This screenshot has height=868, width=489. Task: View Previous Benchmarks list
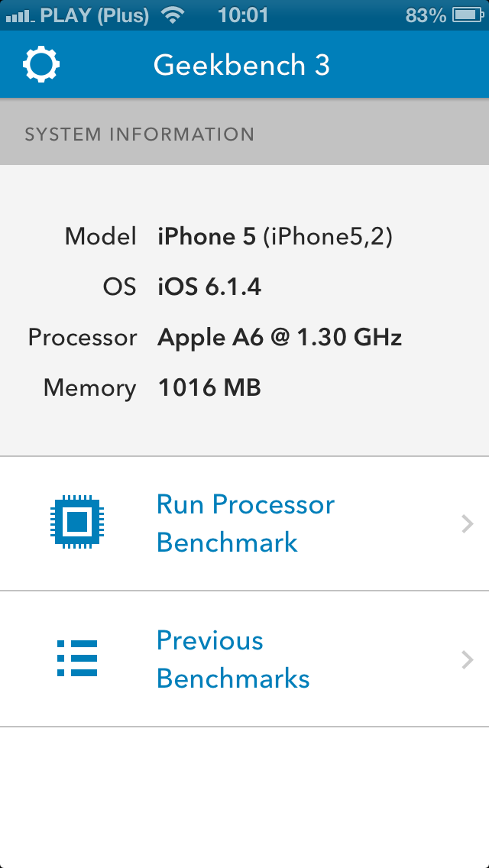[x=233, y=659]
